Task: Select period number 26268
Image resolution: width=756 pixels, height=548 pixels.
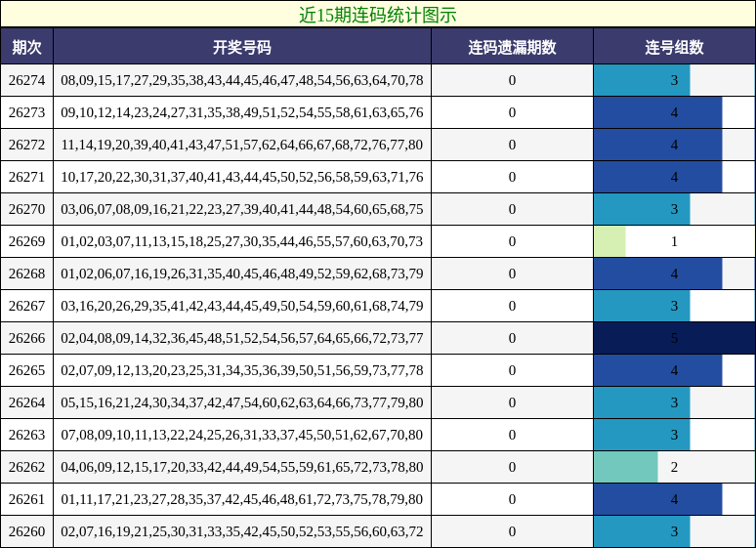Action: point(26,274)
